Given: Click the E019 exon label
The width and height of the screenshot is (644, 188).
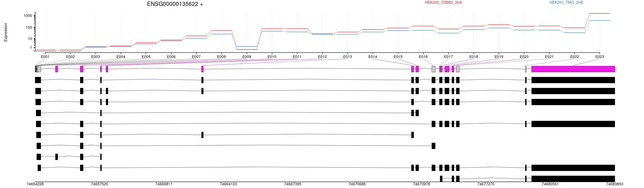Looking at the screenshot, I should pos(499,57).
